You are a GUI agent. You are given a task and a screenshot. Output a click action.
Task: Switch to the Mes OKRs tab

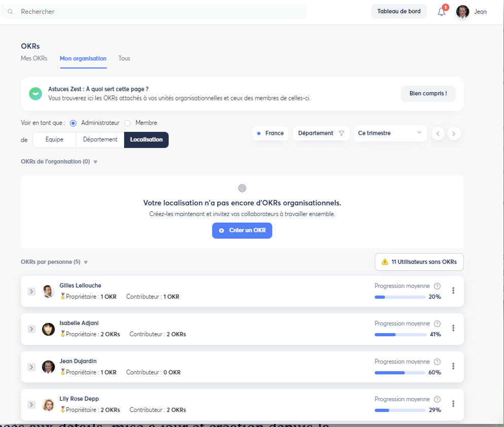tap(34, 58)
